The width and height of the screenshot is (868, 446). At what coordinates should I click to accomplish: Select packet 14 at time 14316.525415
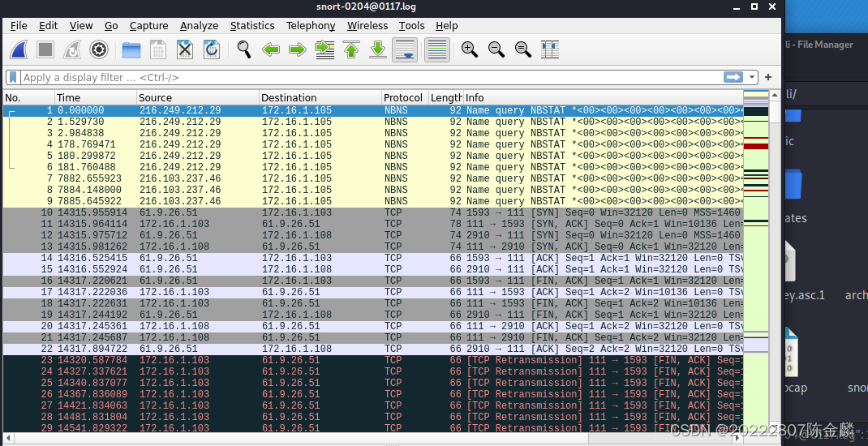(x=373, y=258)
